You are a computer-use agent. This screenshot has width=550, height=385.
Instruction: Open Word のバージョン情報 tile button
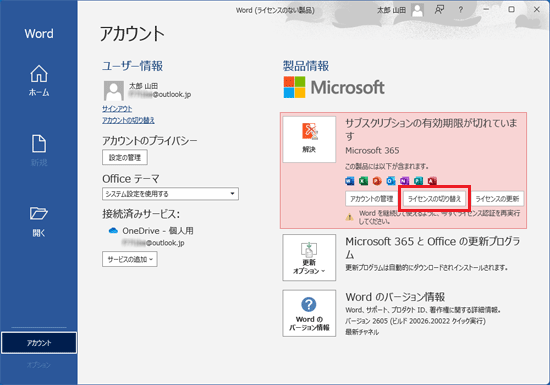pos(309,313)
